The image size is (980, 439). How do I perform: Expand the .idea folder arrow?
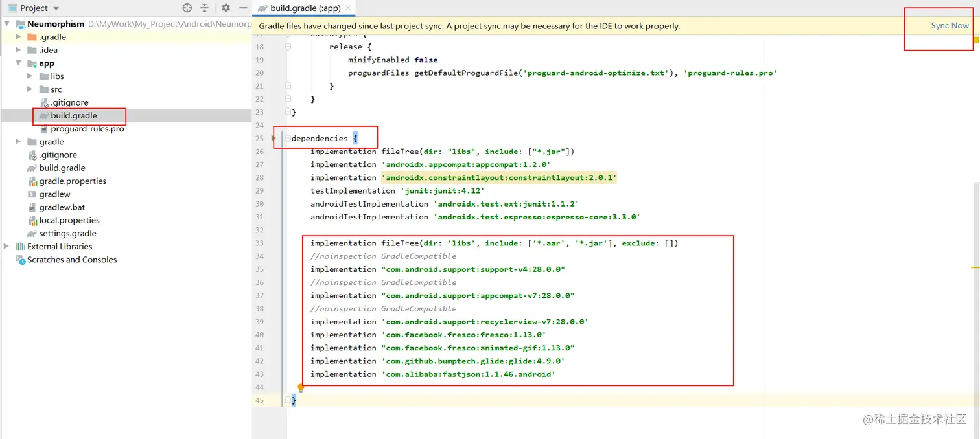coord(19,50)
